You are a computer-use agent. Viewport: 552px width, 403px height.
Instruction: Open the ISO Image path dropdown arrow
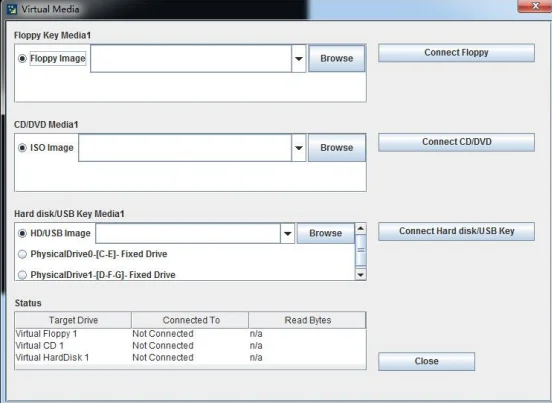(x=299, y=148)
